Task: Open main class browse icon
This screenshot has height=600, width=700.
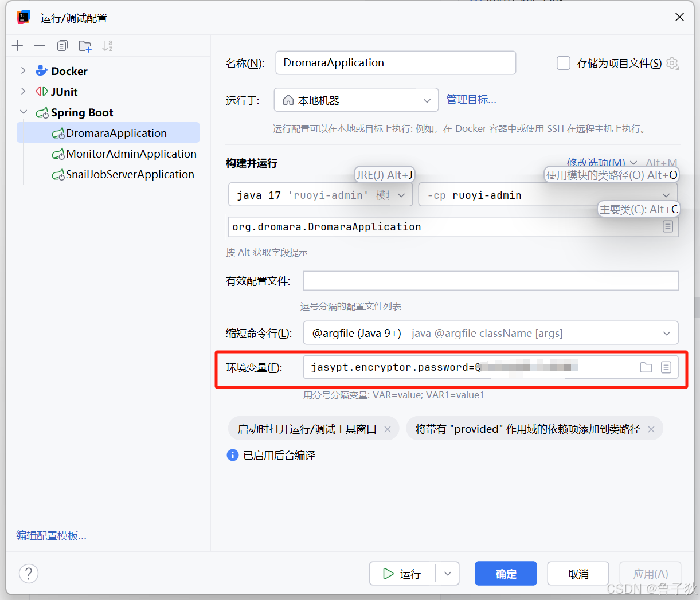Action: tap(668, 227)
